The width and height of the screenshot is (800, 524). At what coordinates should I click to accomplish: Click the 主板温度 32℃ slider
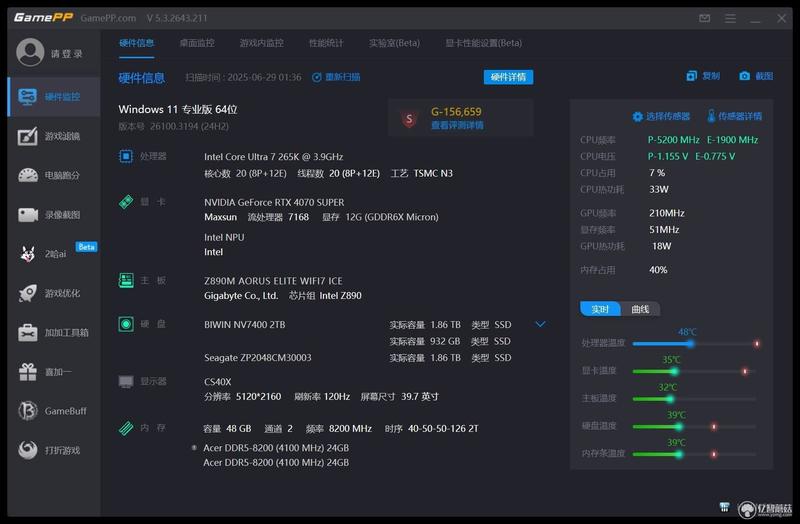(695, 399)
